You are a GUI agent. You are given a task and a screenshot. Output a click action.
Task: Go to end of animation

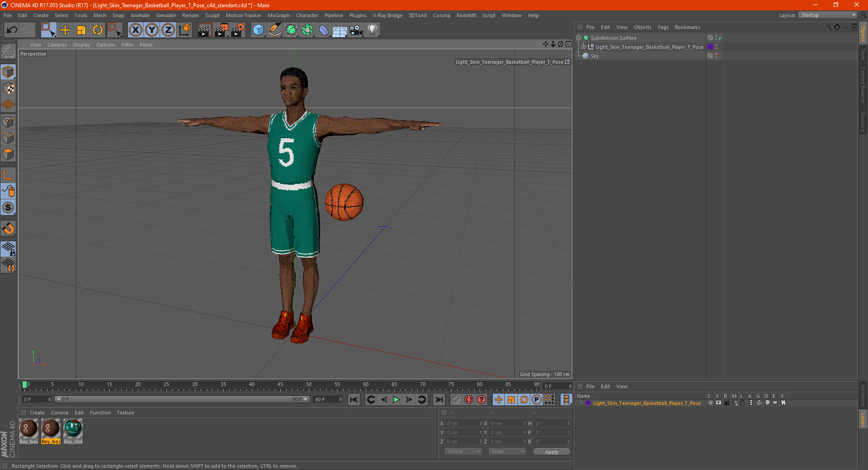tap(439, 399)
